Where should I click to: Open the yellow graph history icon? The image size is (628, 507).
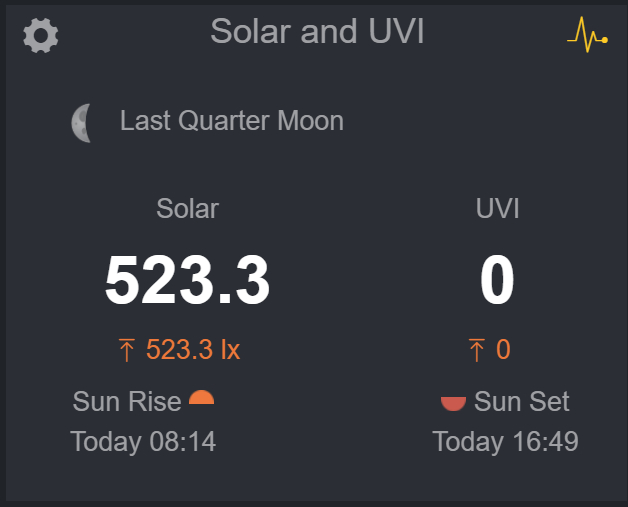587,36
